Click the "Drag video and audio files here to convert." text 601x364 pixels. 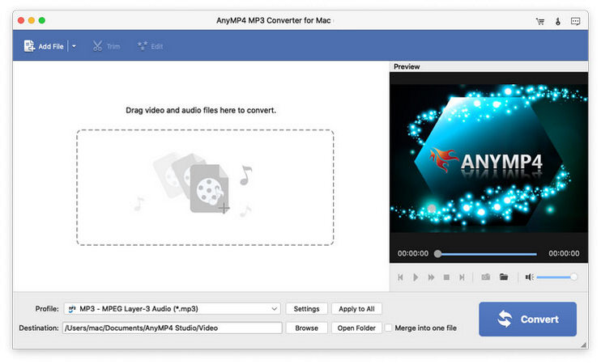coord(201,110)
